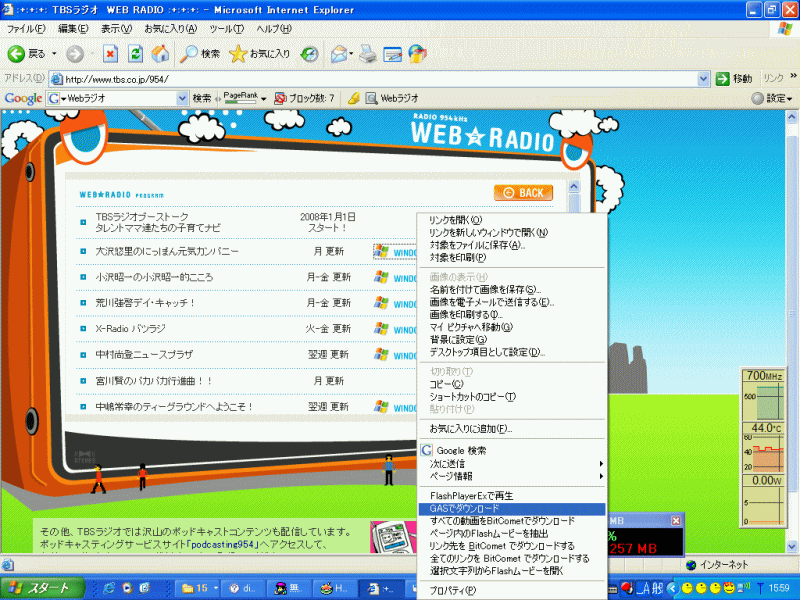Screen dimensions: 800x600
Task: Click the taskbar clock showing 15:59
Action: (x=779, y=588)
